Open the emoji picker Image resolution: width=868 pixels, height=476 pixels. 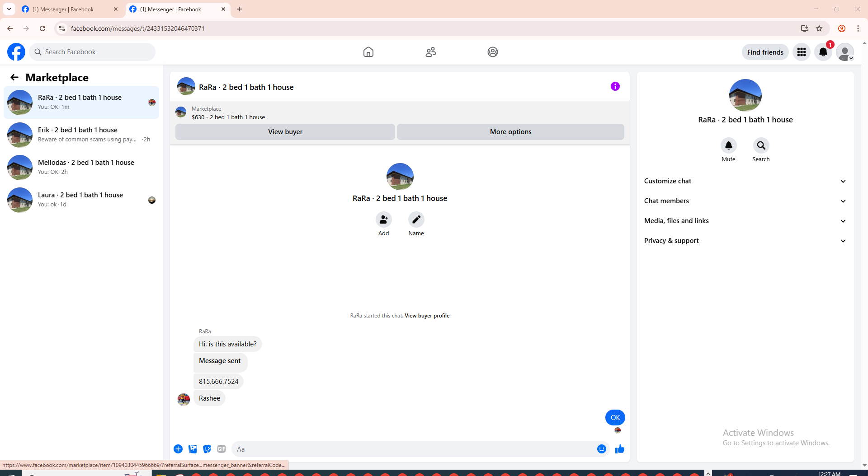(x=601, y=449)
